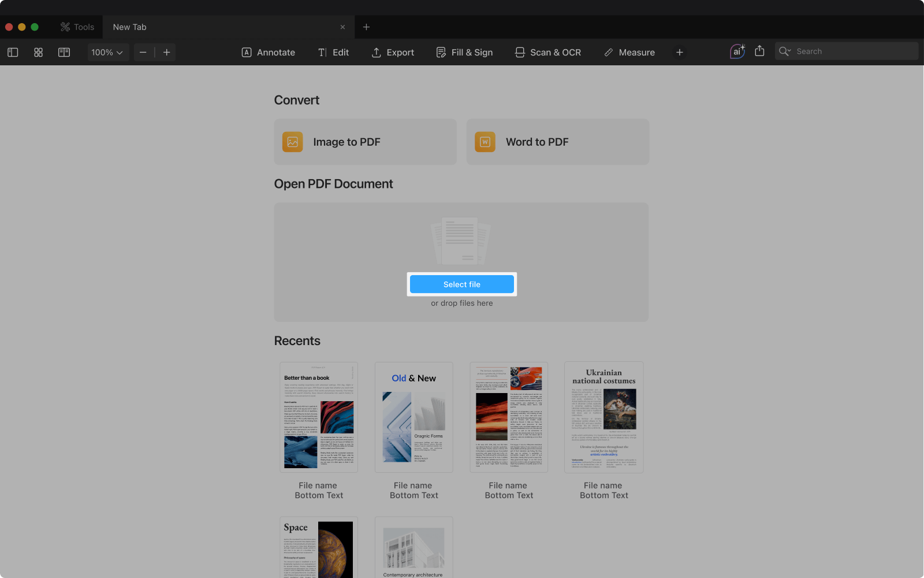This screenshot has width=924, height=578.
Task: Click the zoom in plus button
Action: tap(167, 52)
